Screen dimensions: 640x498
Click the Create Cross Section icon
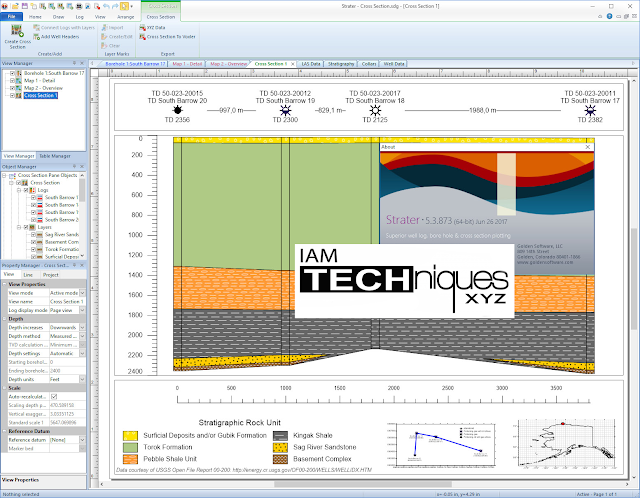17,31
